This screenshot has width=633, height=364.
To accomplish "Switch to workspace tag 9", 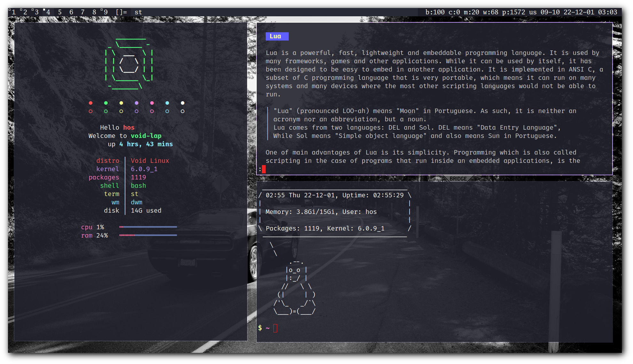I will (x=105, y=12).
